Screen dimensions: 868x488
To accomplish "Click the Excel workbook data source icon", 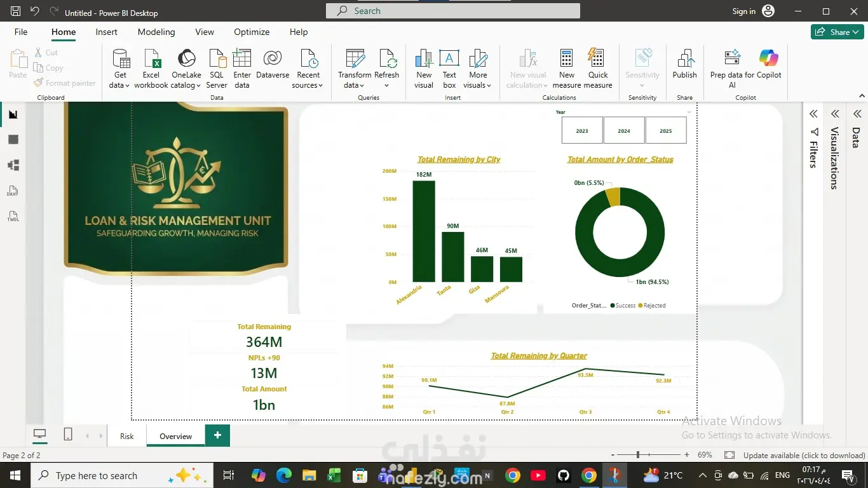I will 151,69.
